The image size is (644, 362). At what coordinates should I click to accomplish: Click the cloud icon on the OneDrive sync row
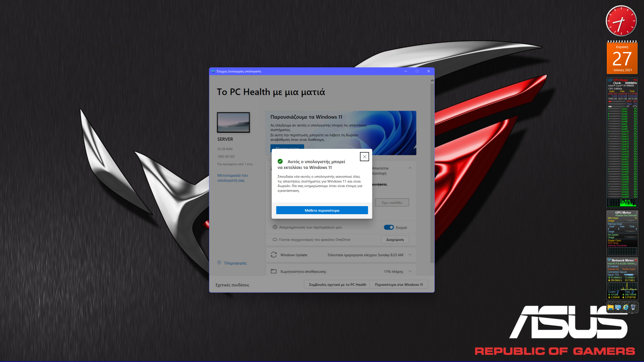275,239
